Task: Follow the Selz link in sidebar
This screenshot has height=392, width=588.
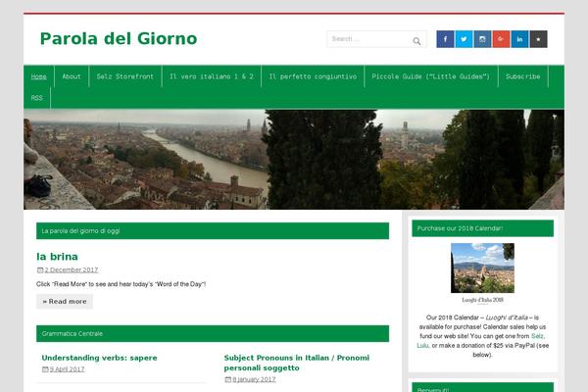Action: [537, 336]
